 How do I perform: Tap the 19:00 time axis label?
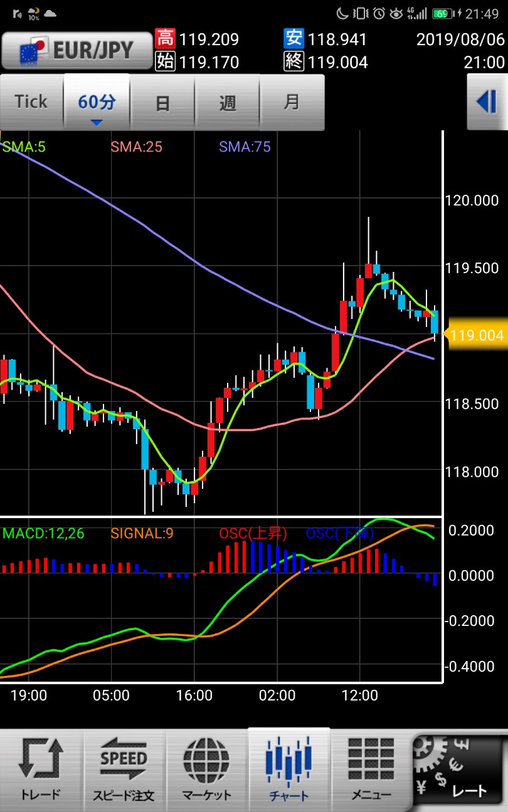29,695
